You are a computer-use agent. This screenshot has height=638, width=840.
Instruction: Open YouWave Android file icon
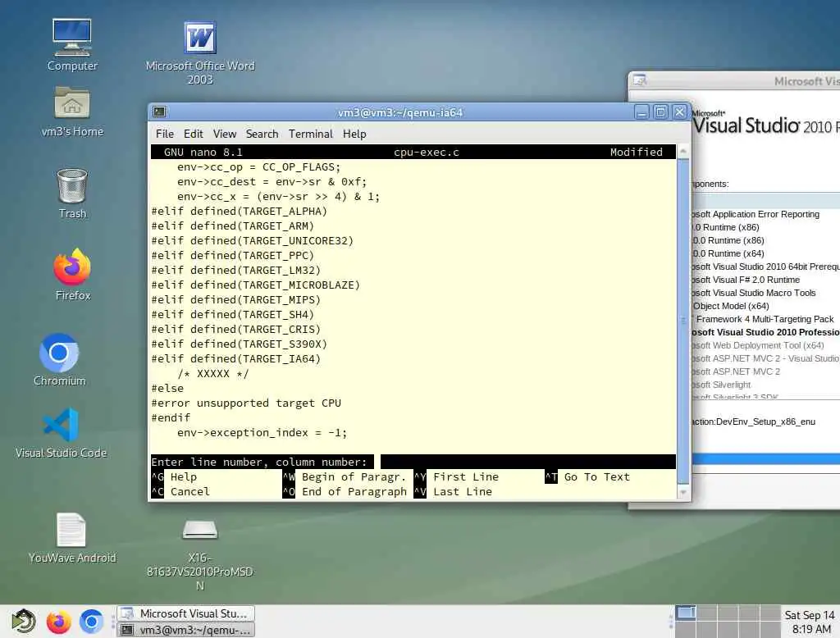point(72,538)
